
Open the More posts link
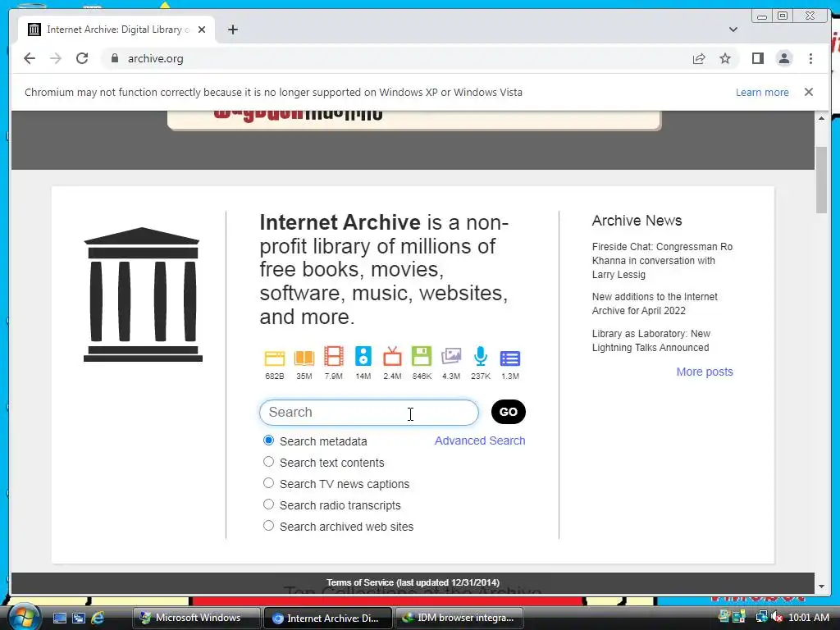tap(705, 372)
